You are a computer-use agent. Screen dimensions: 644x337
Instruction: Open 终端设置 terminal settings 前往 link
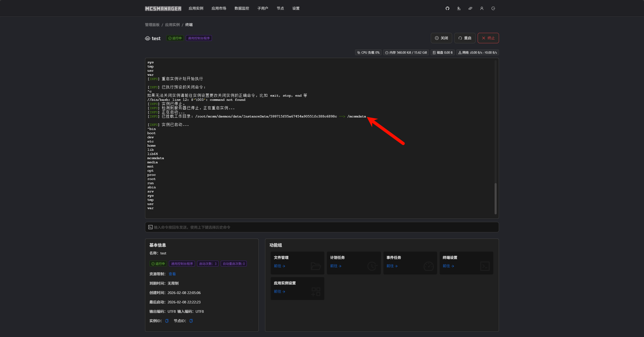coord(448,266)
